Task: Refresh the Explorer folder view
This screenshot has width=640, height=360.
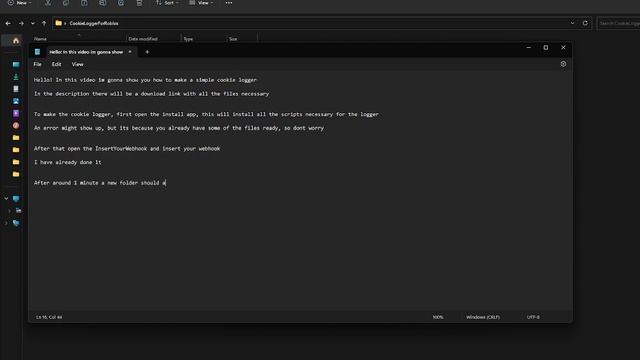Action: (x=585, y=23)
